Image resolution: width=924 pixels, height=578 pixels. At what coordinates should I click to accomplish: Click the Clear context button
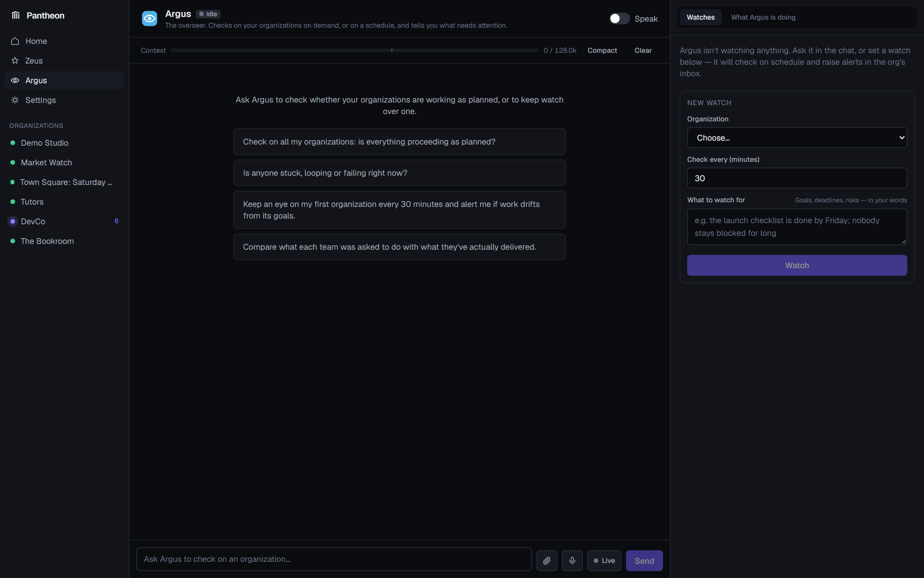(x=643, y=50)
